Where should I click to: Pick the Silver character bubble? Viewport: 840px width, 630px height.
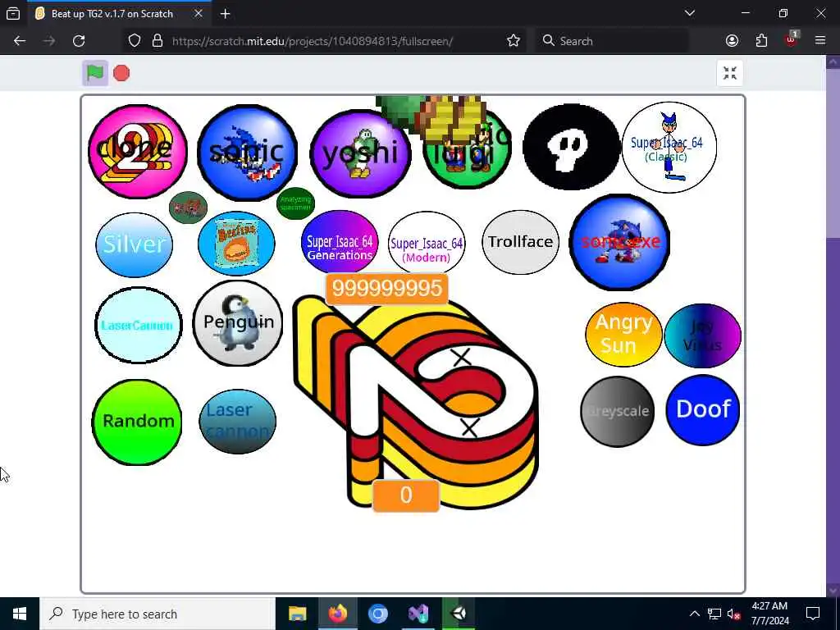(134, 244)
